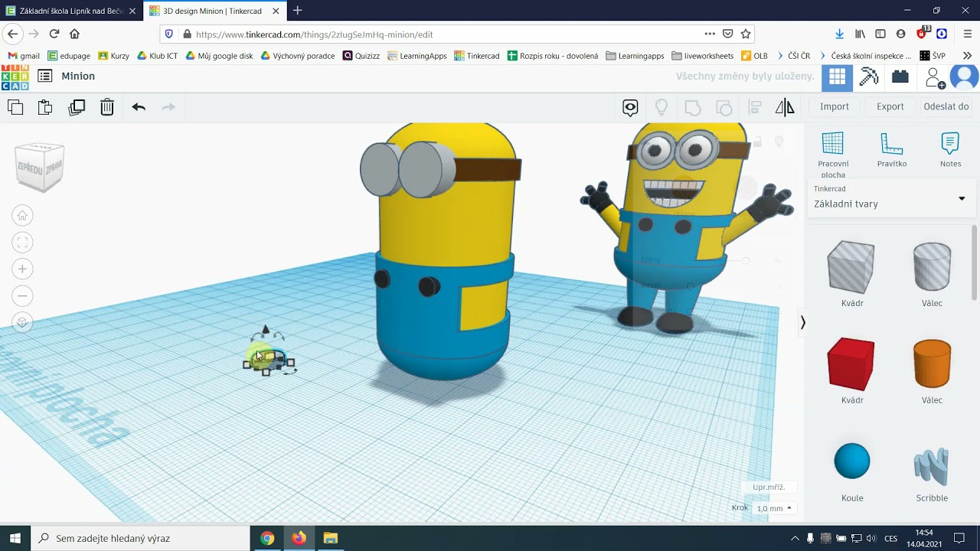Open the LearningApps bookmark
980x551 pixels.
tap(416, 56)
